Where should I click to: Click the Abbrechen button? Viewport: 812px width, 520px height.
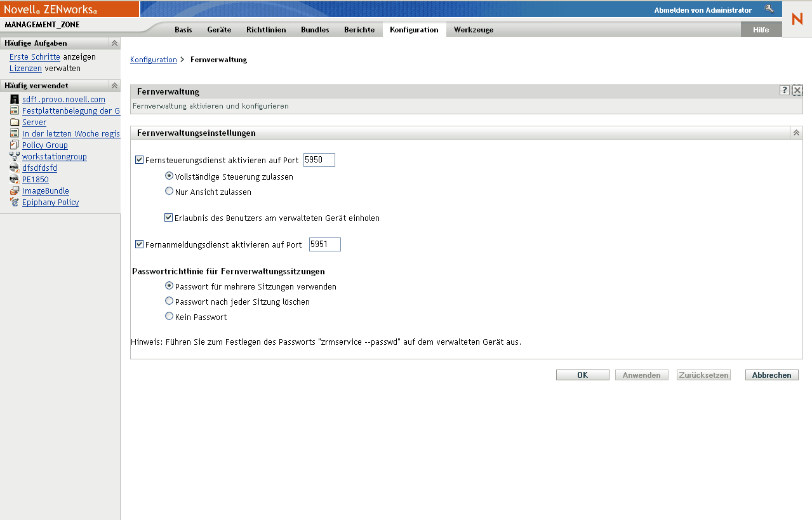point(771,375)
